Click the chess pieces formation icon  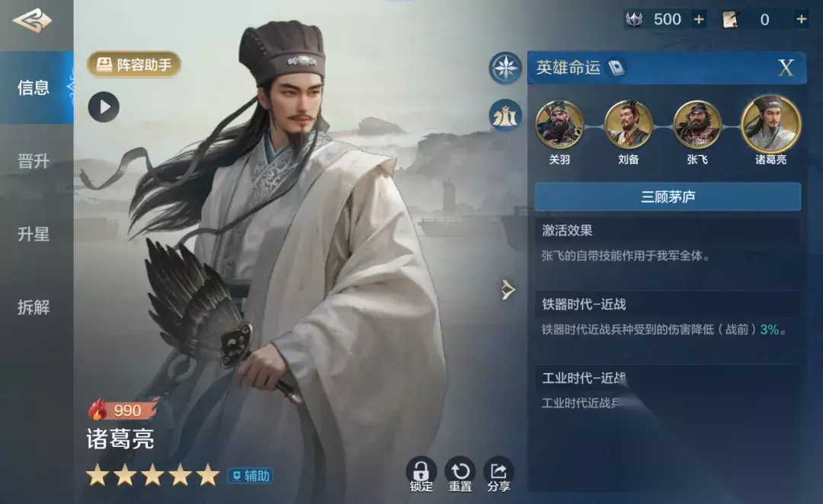coord(505,116)
